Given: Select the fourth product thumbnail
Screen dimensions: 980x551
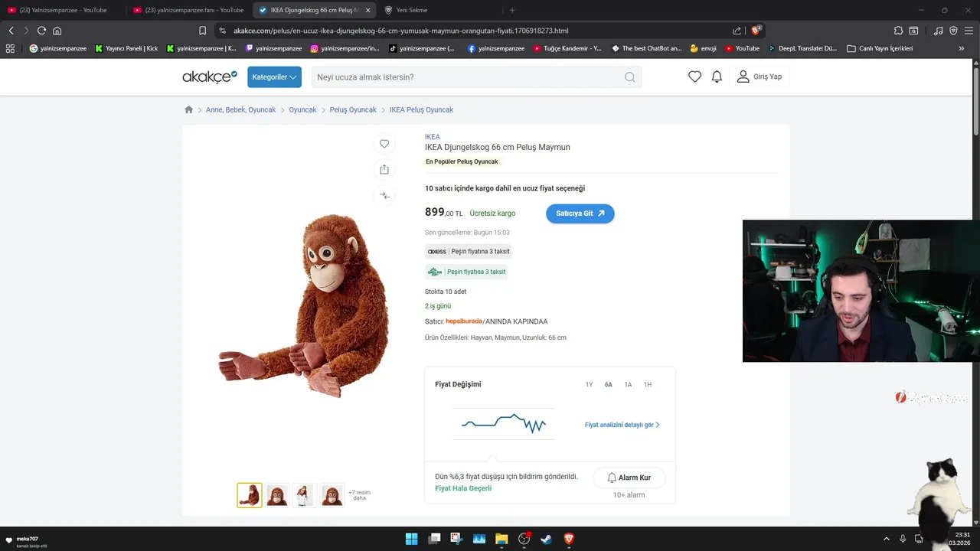Looking at the screenshot, I should click(332, 495).
